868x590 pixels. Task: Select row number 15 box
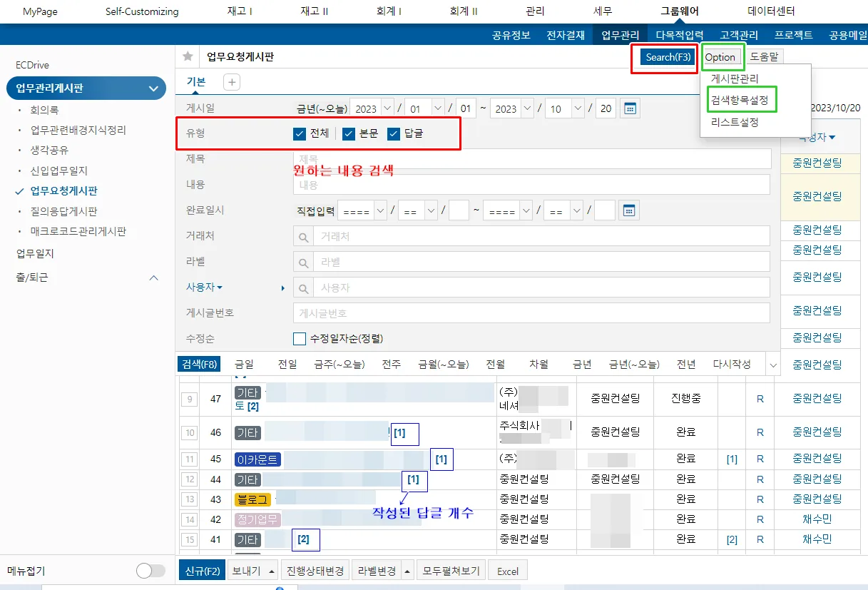[x=189, y=539]
